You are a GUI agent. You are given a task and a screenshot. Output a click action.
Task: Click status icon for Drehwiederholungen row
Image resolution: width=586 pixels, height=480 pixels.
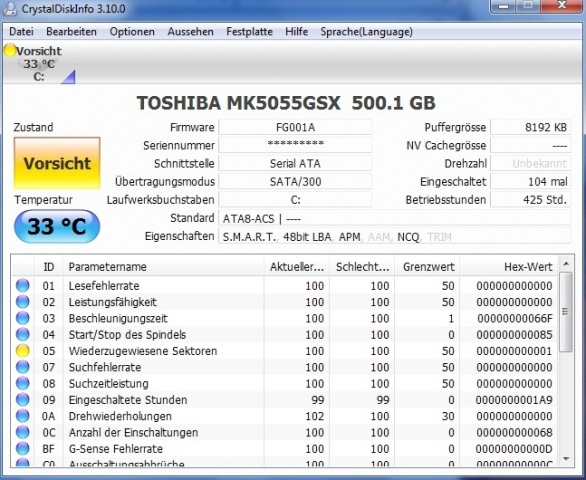(22, 416)
